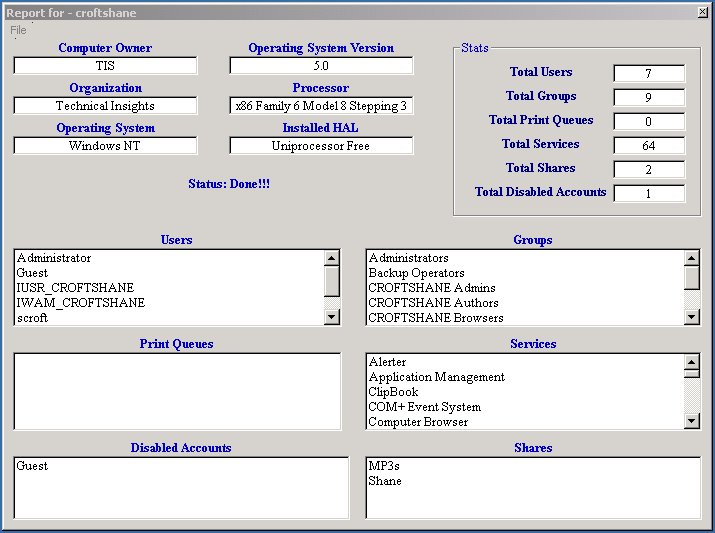Select Guest in Disabled Accounts list
The image size is (715, 533).
point(32,466)
